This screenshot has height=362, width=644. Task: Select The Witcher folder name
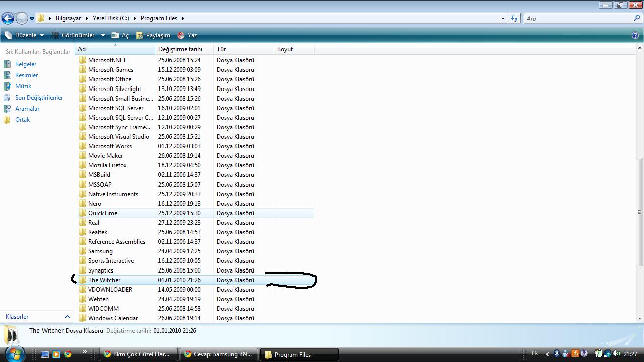[x=104, y=280]
